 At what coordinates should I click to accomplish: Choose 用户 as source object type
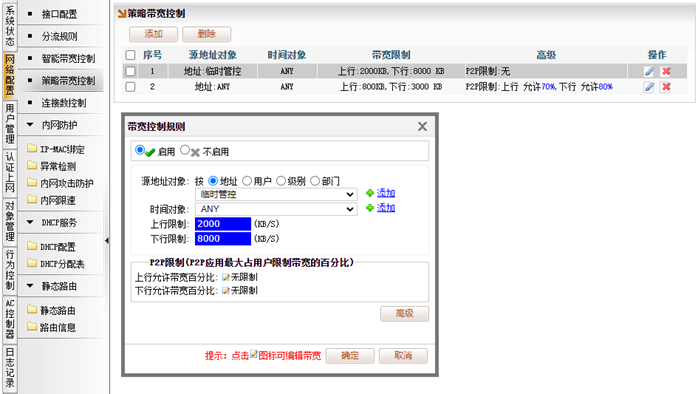pos(247,181)
